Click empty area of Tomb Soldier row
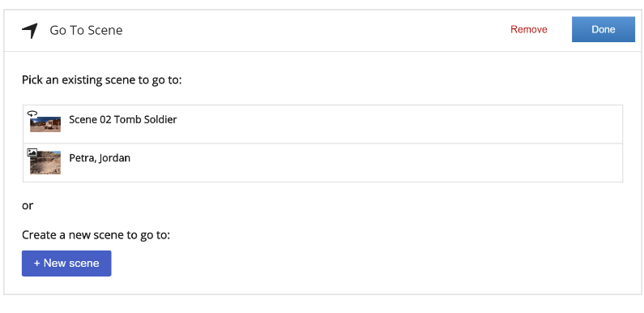 pyautogui.click(x=399, y=124)
